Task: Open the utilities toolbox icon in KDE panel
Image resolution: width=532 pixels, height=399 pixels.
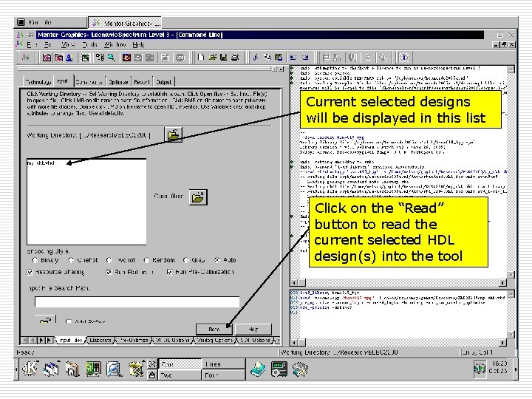Action: click(136, 369)
